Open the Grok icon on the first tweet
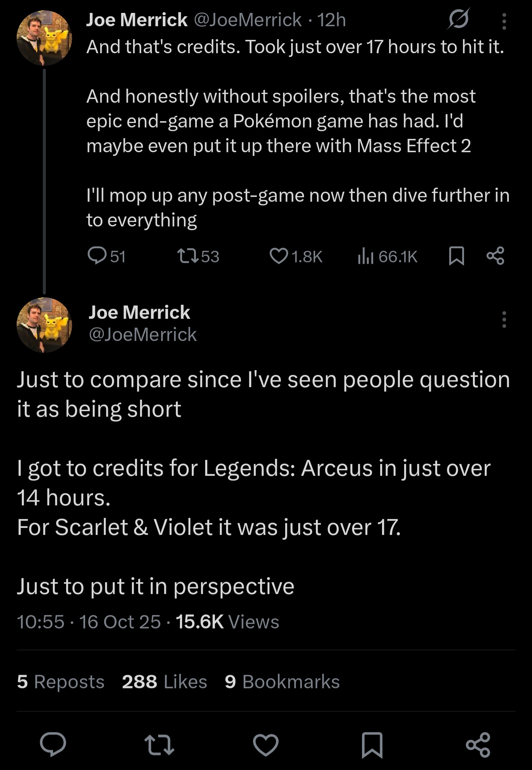The image size is (532, 770). pos(458,19)
